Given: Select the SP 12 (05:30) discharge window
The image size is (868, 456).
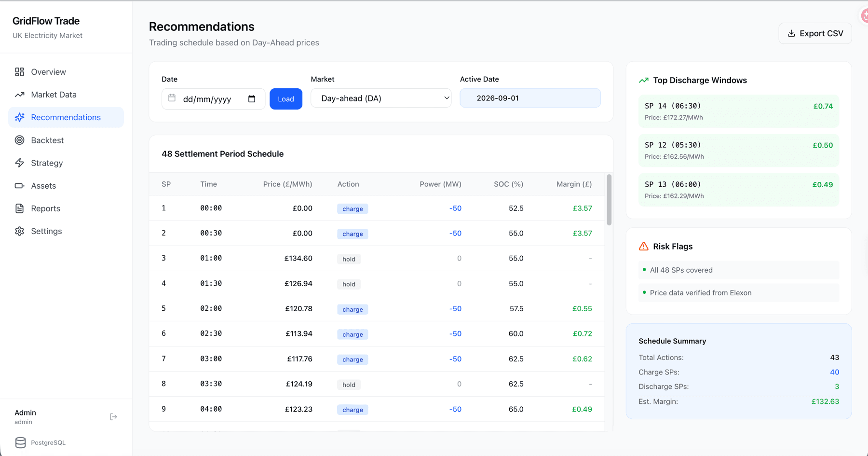Looking at the screenshot, I should [739, 151].
